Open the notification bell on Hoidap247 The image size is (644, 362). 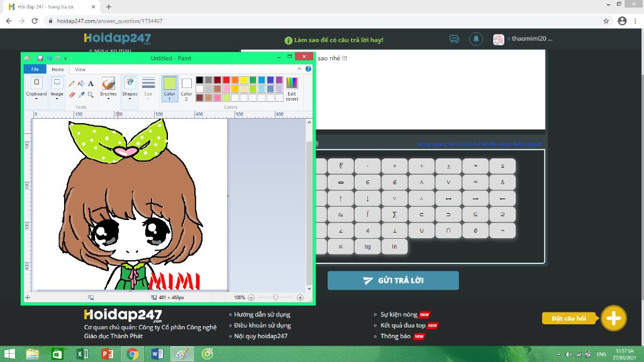pyautogui.click(x=475, y=39)
